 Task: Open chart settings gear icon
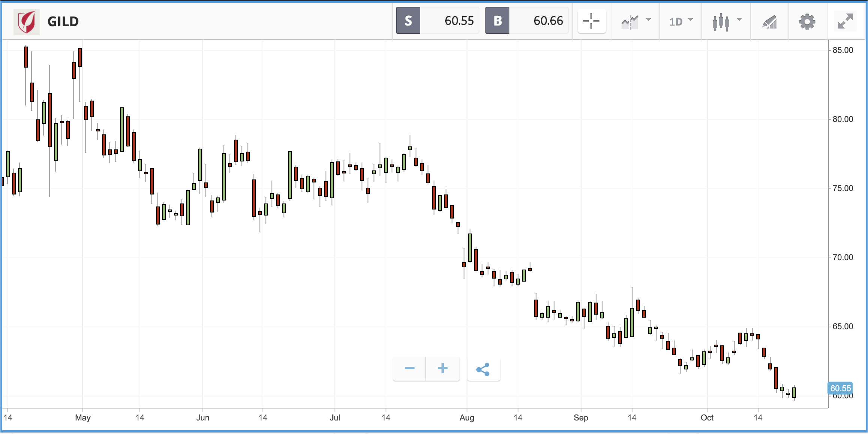coord(807,22)
